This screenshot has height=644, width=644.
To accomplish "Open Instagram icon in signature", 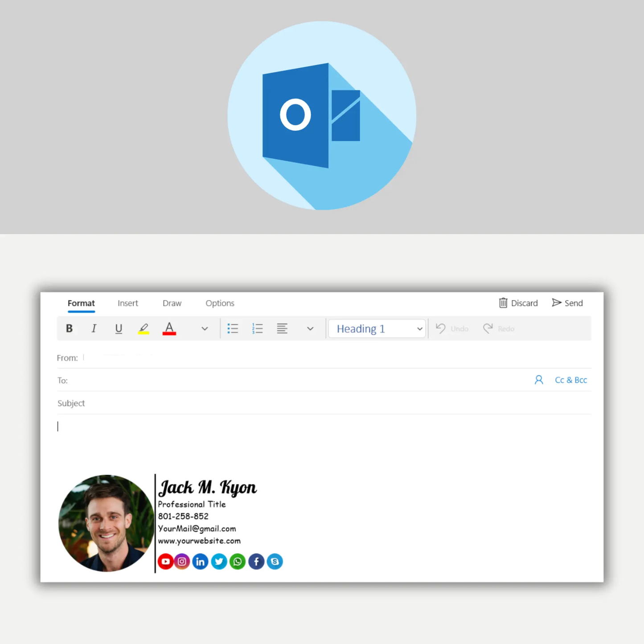I will [x=182, y=562].
